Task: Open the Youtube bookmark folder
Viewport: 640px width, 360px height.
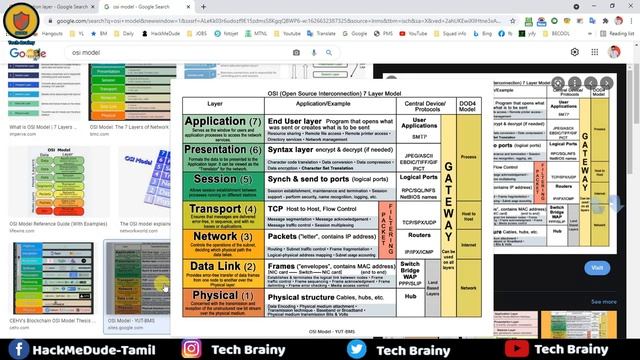Action: [x=287, y=33]
